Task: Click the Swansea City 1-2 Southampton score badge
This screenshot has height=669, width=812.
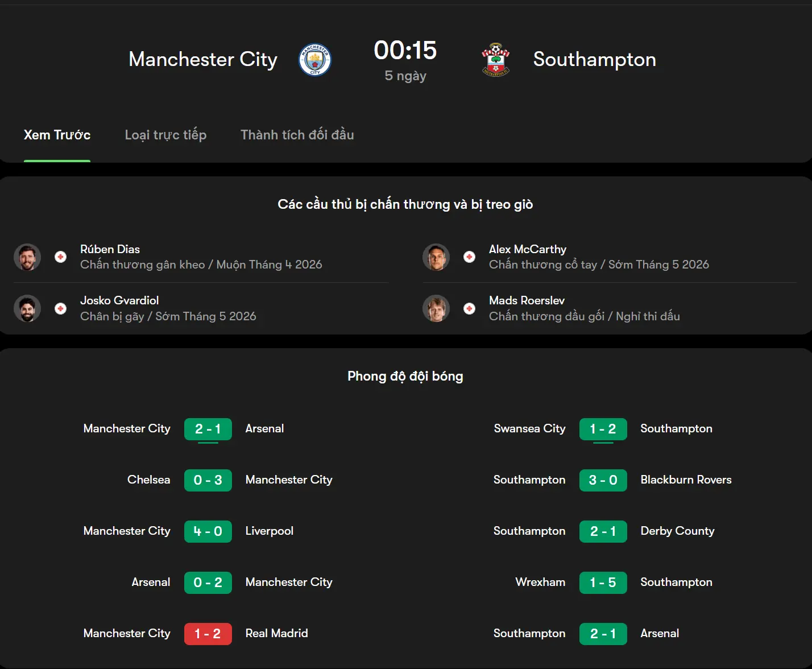Action: pyautogui.click(x=603, y=429)
